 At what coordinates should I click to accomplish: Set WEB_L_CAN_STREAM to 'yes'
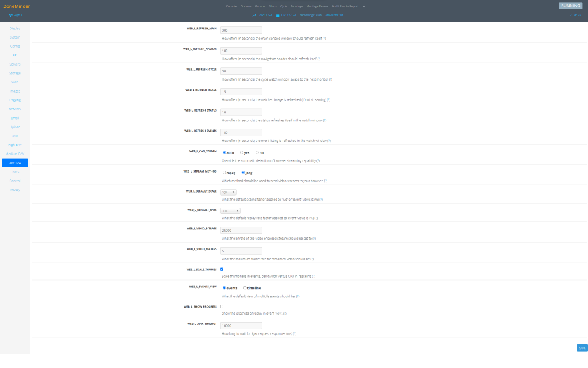(242, 152)
